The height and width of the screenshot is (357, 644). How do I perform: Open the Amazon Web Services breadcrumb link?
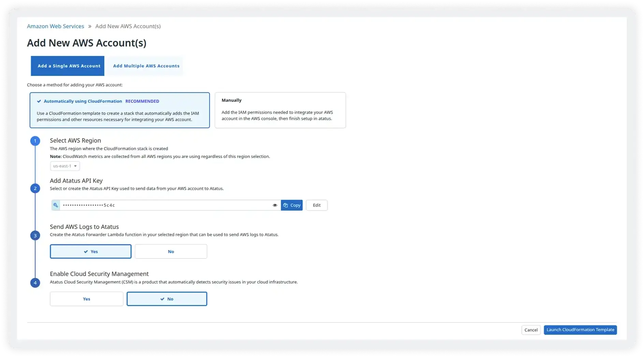pos(56,26)
